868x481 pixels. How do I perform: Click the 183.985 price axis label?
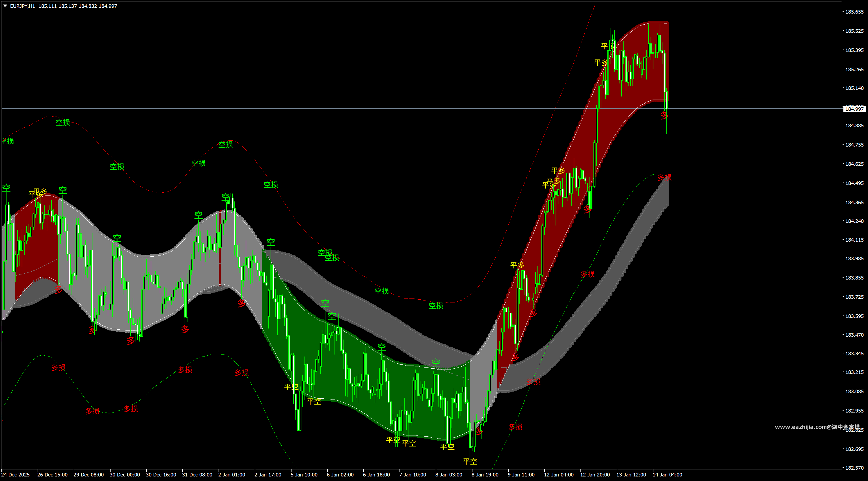(x=854, y=258)
